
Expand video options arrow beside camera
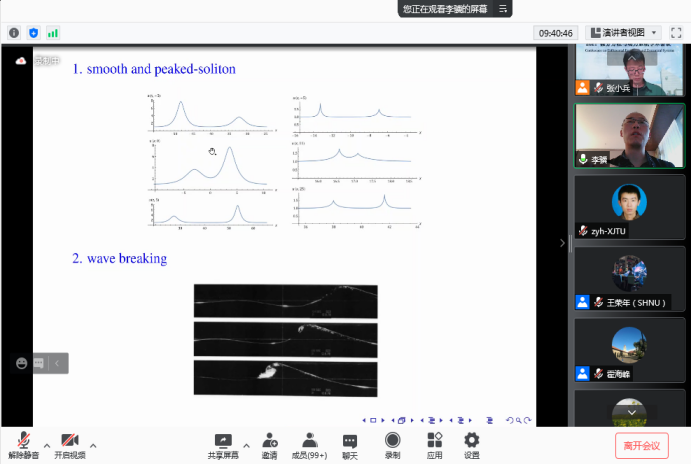coord(93,445)
